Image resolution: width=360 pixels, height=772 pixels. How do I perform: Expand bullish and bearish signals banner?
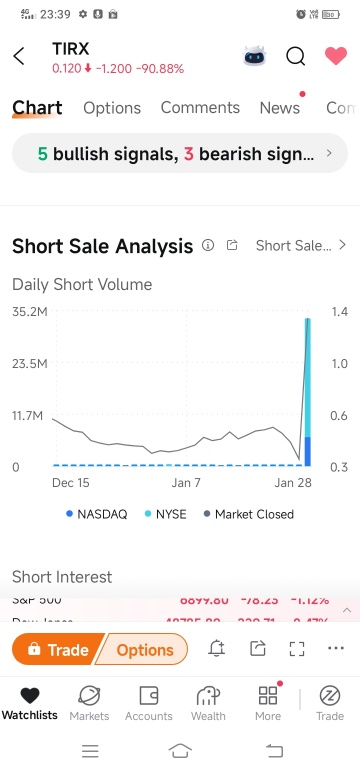click(180, 154)
